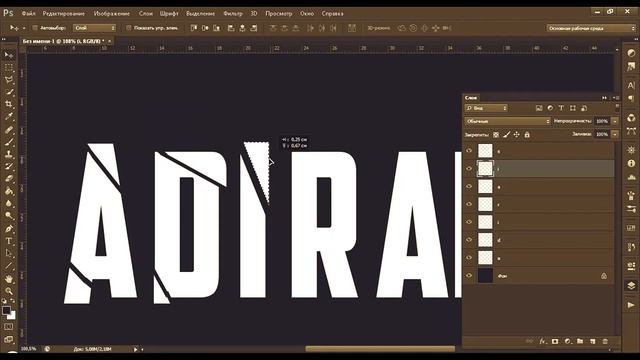Viewport: 640px width, 360px height.
Task: Open the Окно menu
Action: 307,13
